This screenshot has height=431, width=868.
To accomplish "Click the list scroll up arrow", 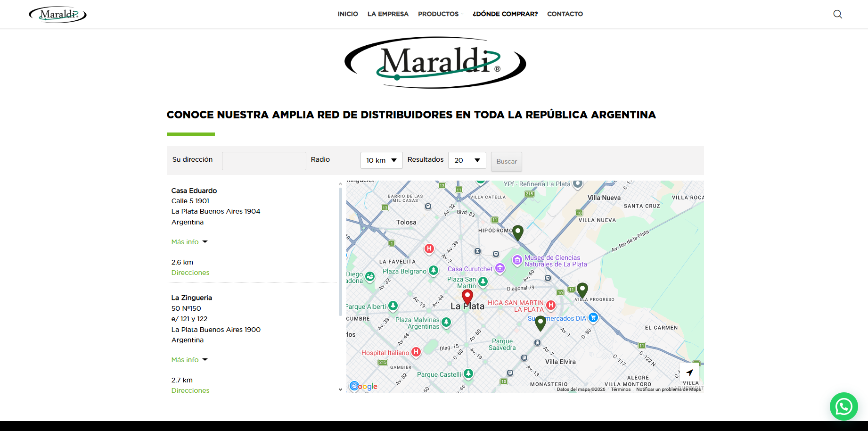I will coord(340,184).
